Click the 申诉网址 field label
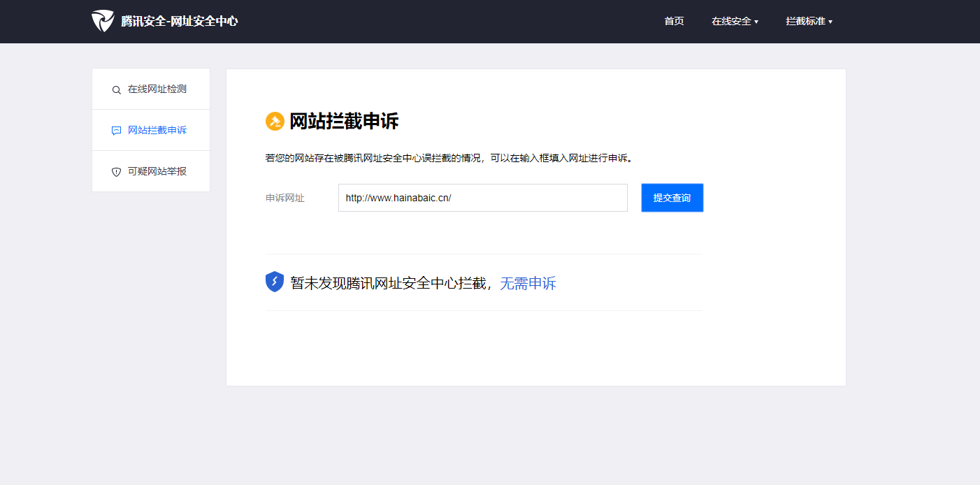 click(285, 198)
